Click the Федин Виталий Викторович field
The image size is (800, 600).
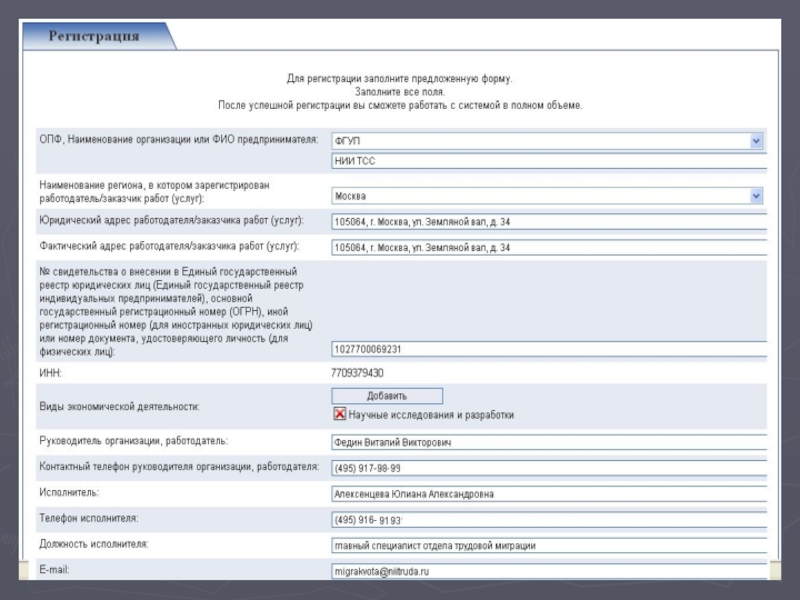pyautogui.click(x=549, y=442)
